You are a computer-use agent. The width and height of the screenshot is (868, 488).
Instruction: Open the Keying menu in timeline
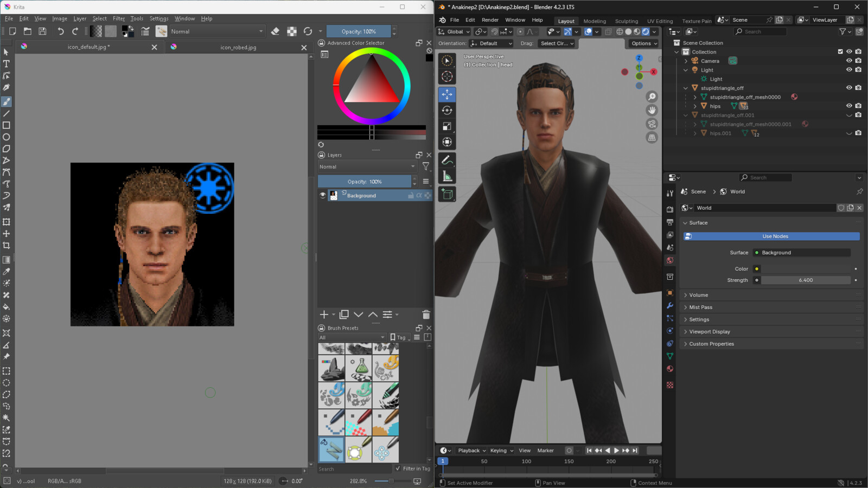coord(501,451)
